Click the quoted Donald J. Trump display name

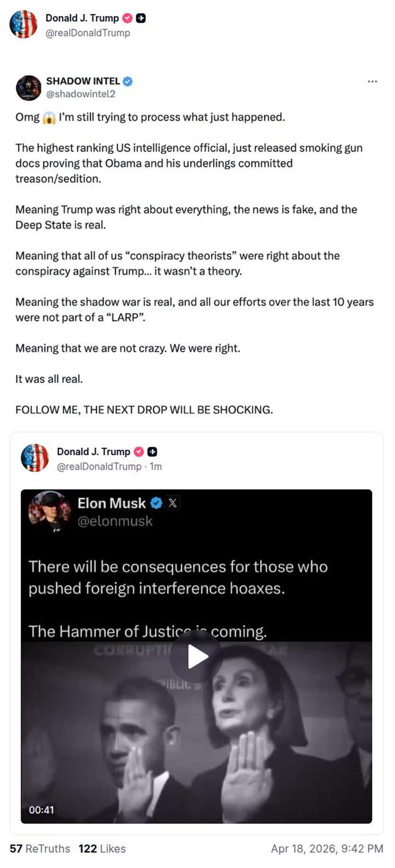coord(94,451)
